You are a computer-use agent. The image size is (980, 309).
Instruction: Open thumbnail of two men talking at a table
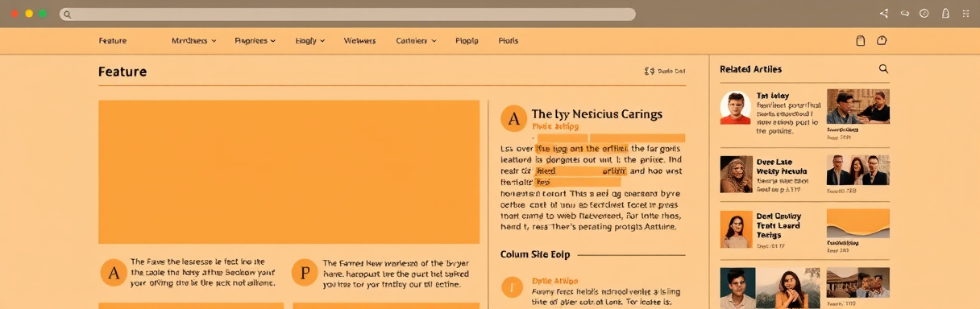(x=858, y=106)
